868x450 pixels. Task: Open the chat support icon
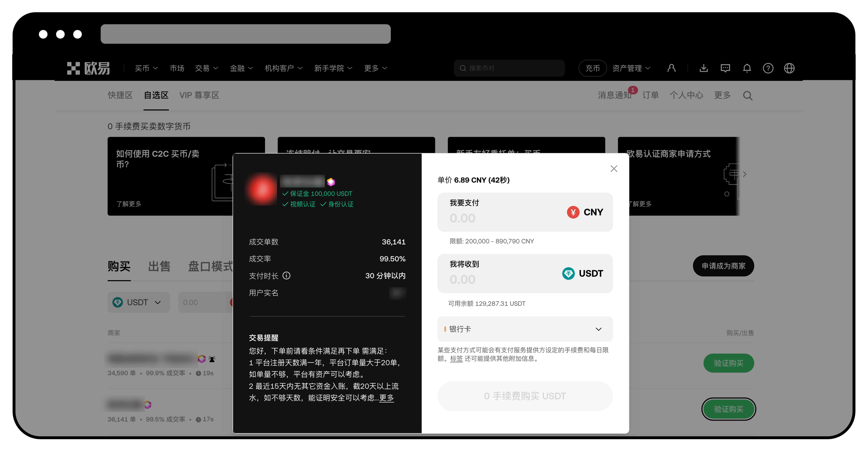[725, 68]
